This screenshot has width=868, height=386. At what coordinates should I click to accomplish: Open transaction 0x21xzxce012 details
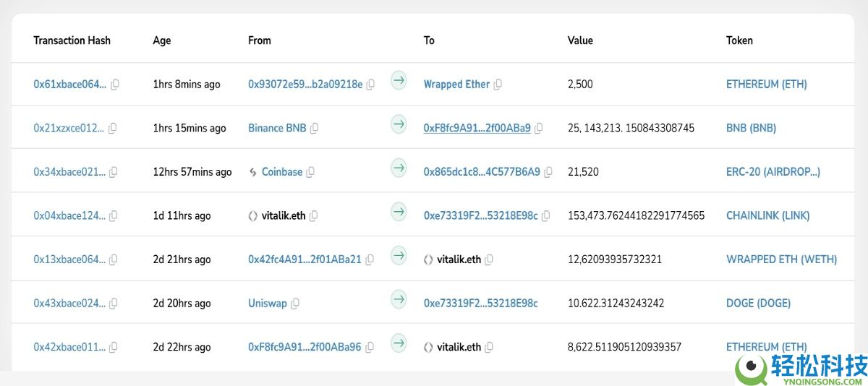69,128
